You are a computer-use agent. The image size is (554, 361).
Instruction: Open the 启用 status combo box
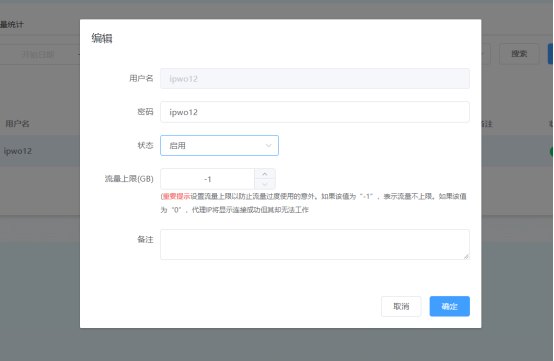219,146
